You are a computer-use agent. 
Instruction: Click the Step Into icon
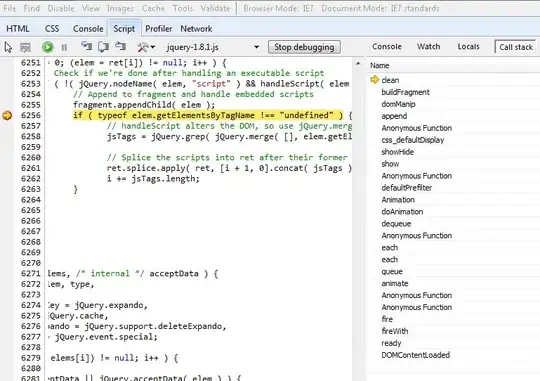coord(86,47)
